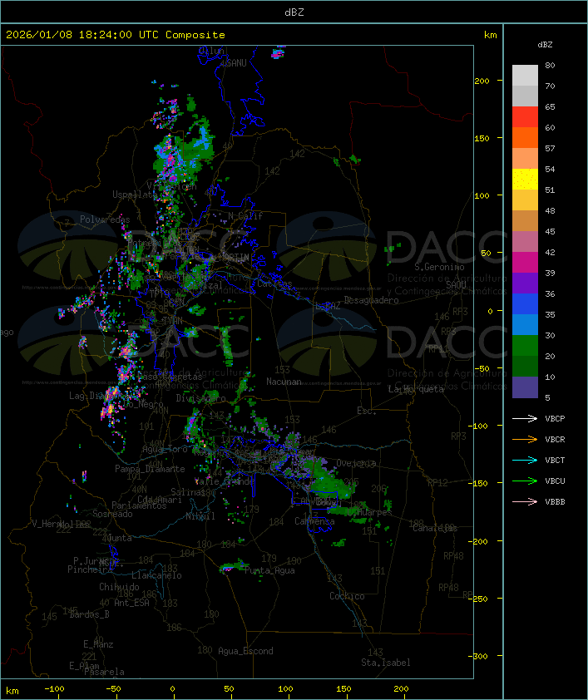Click the Canalejas location label
The width and height of the screenshot is (588, 700).
click(x=435, y=528)
